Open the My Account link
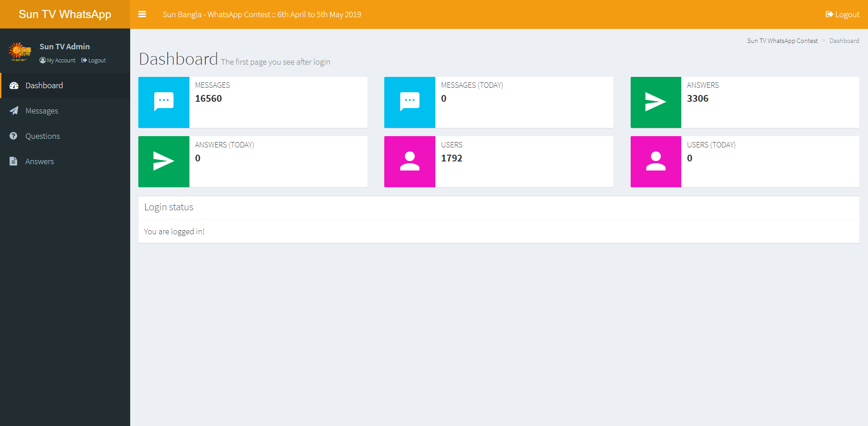Screen dimensions: 868x426 58,61
